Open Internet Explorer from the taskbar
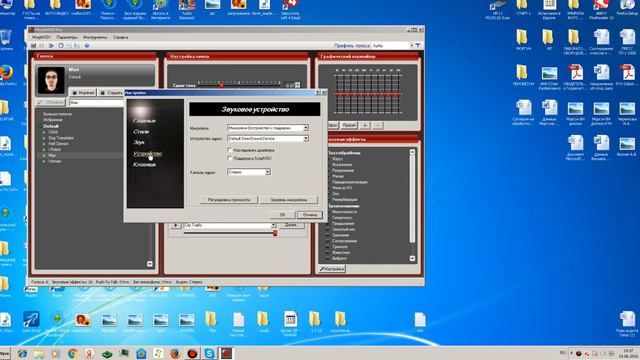Image resolution: width=640 pixels, height=360 pixels. point(22,353)
